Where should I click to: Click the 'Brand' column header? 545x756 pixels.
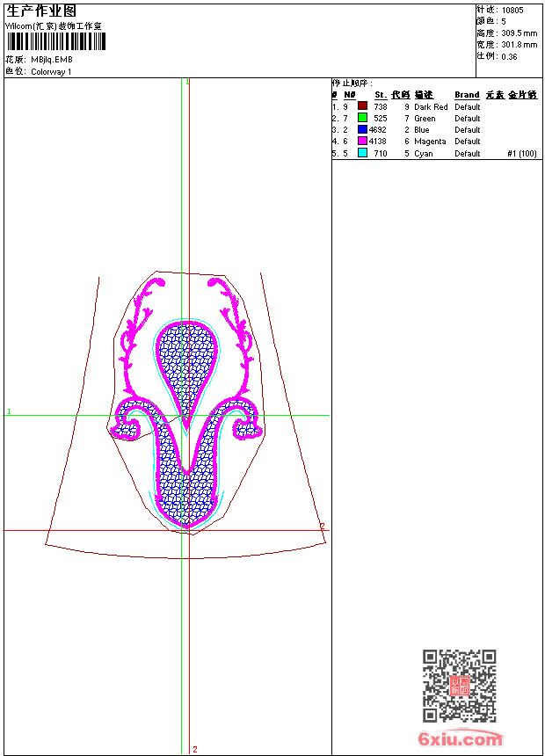[467, 95]
